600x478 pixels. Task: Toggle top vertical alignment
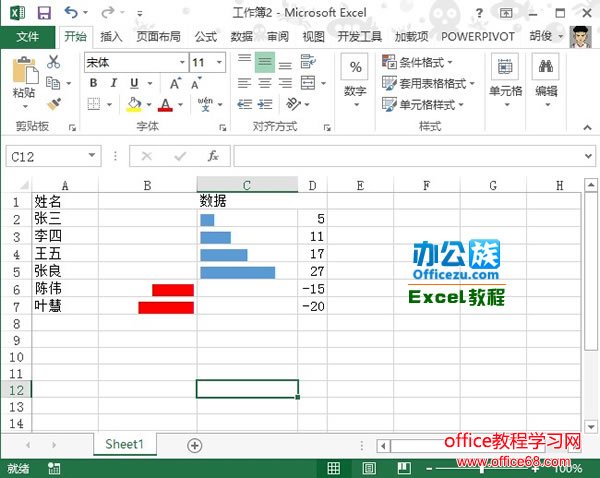tap(245, 61)
